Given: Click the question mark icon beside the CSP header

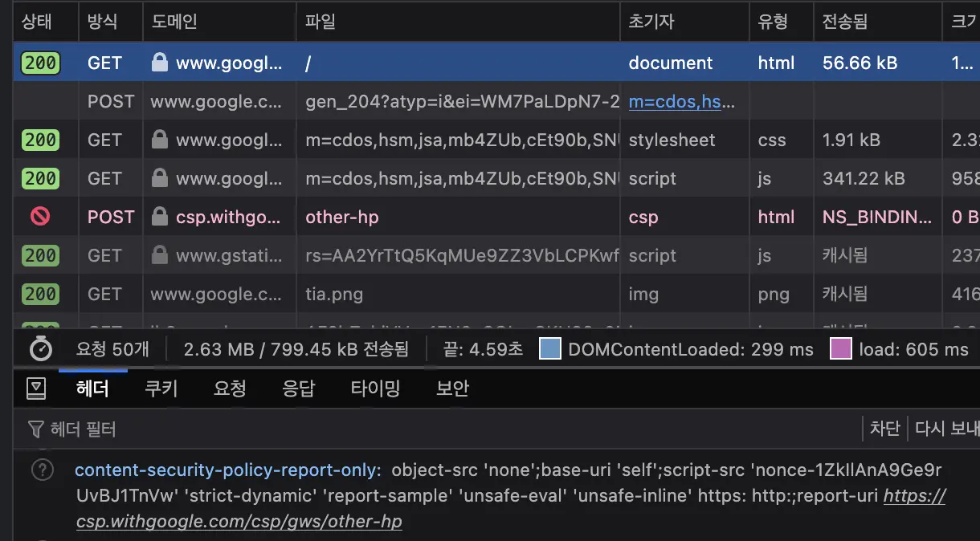Looking at the screenshot, I should [42, 470].
